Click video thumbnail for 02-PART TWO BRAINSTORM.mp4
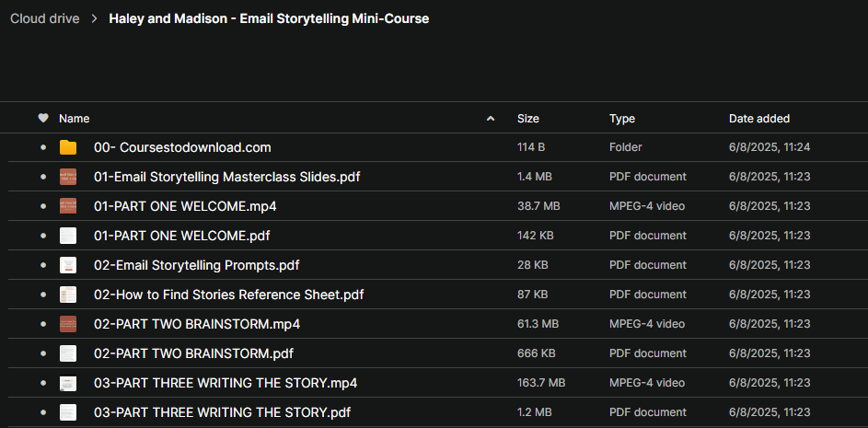 click(x=68, y=323)
